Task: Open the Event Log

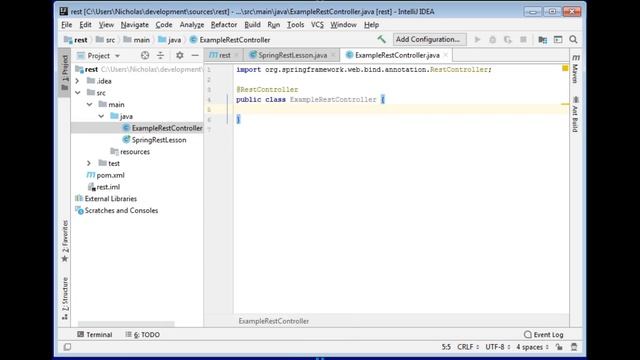Action: tap(543, 335)
